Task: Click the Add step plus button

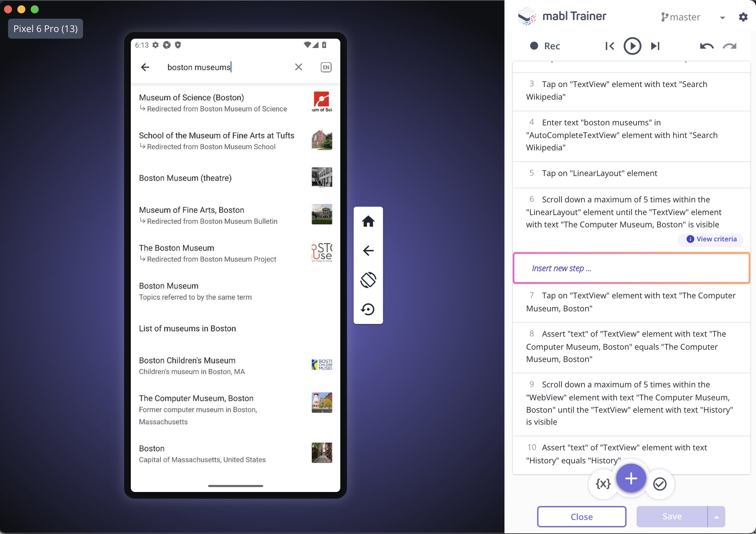Action: 631,479
